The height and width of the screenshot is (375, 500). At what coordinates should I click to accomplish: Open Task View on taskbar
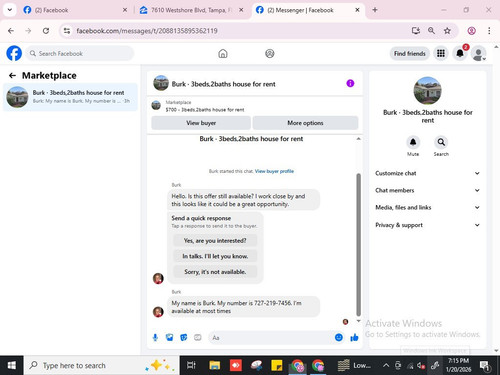pos(191,365)
